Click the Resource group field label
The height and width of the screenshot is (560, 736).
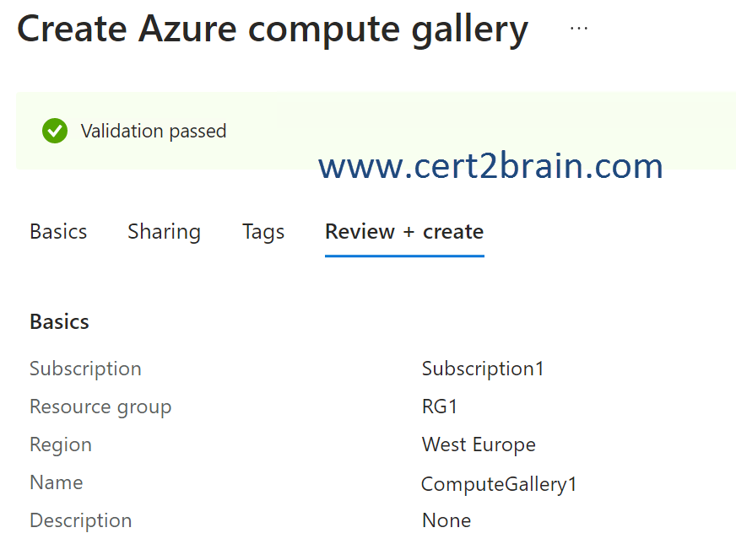[100, 407]
